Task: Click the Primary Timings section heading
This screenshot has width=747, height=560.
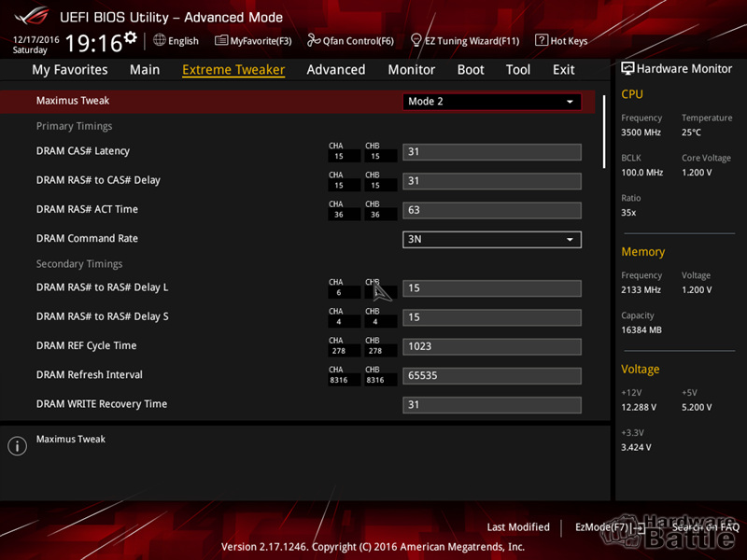Action: coord(75,126)
